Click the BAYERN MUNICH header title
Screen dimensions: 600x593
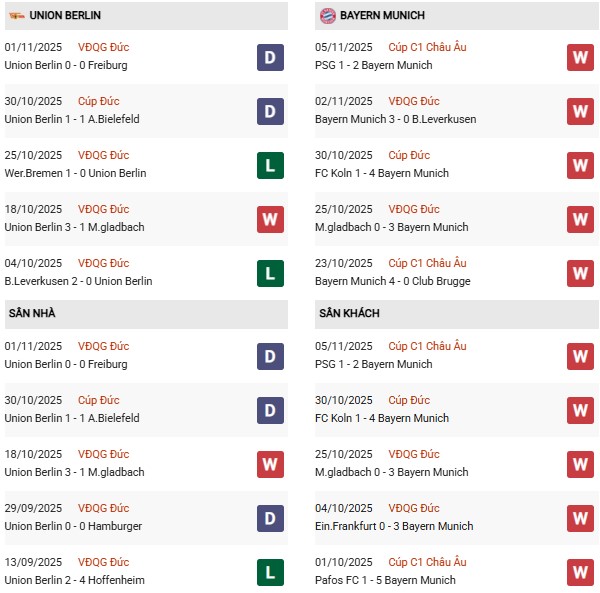[382, 16]
